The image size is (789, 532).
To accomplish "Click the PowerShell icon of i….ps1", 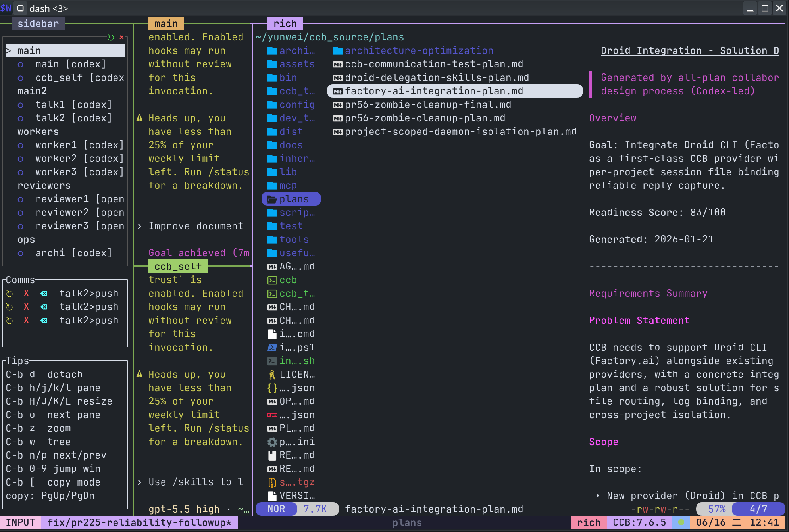I will click(272, 348).
